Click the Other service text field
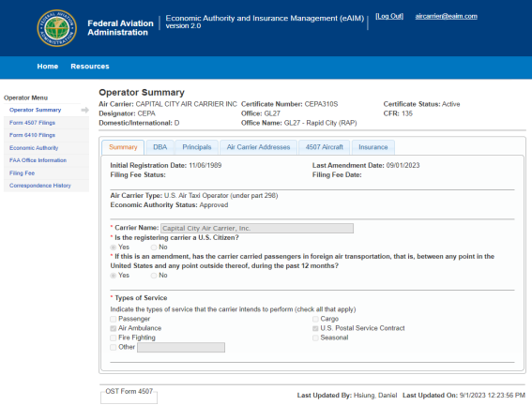 tap(181, 348)
